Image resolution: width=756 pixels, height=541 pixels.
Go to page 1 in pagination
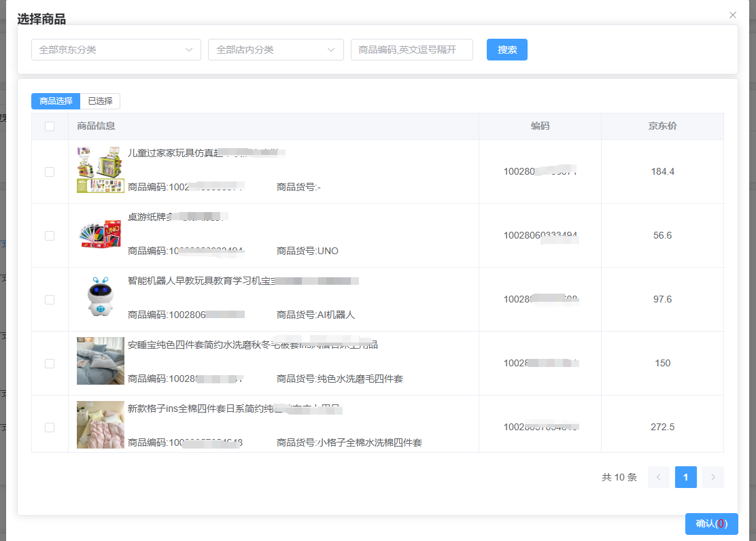pyautogui.click(x=685, y=477)
